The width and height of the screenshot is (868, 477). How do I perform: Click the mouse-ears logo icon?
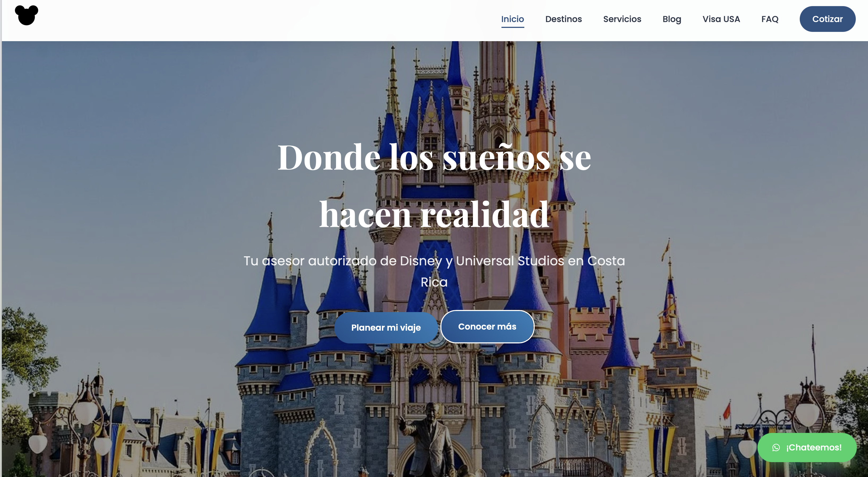pos(27,15)
